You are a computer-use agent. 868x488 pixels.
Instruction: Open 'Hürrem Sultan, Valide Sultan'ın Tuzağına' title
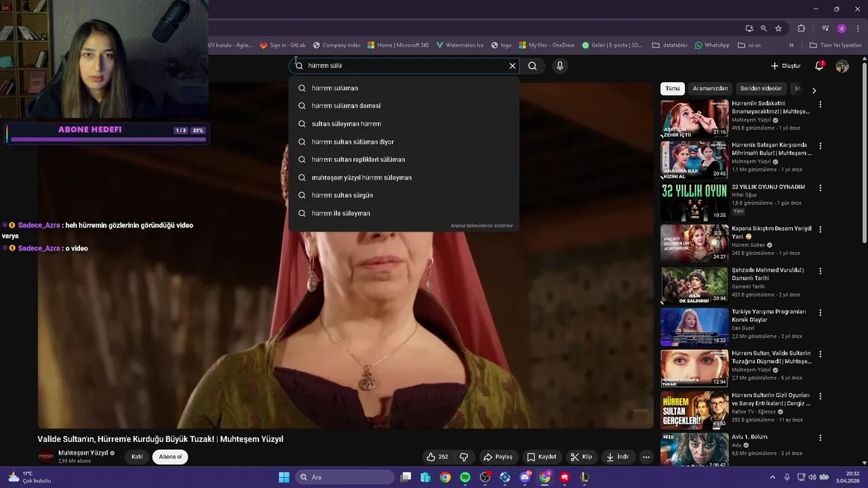[771, 357]
